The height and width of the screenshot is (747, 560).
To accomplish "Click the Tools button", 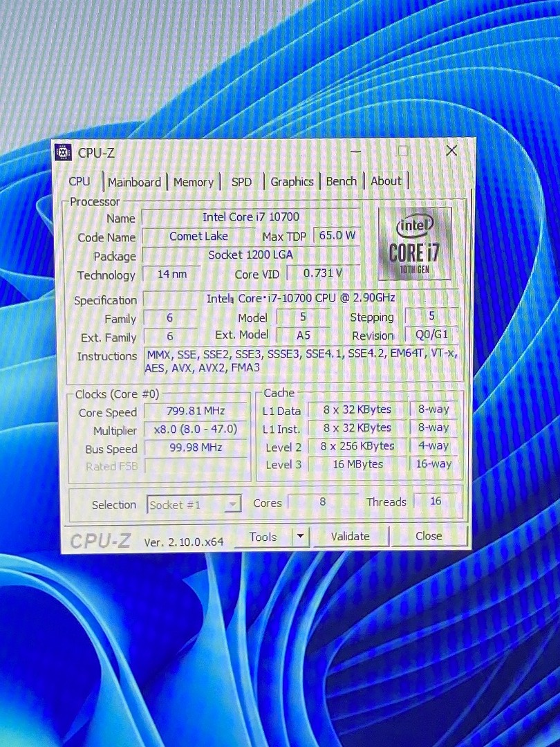I will point(263,537).
